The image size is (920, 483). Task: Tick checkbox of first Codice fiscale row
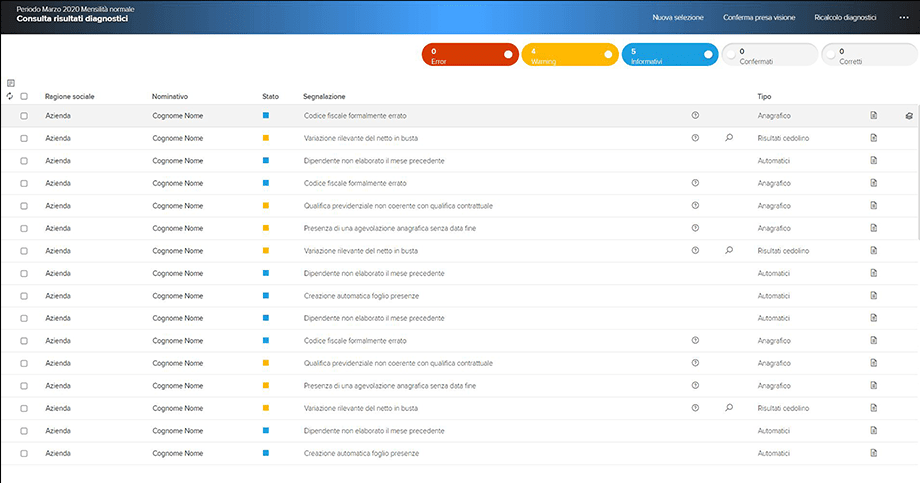click(x=24, y=116)
